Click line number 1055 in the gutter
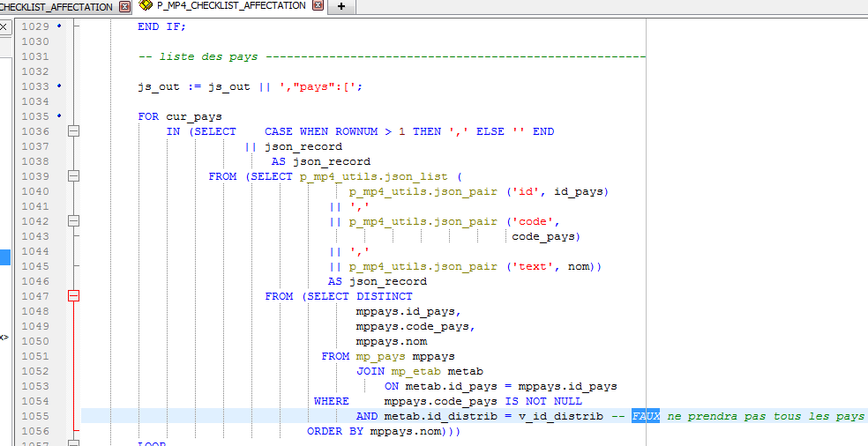The image size is (868, 446). click(x=34, y=416)
